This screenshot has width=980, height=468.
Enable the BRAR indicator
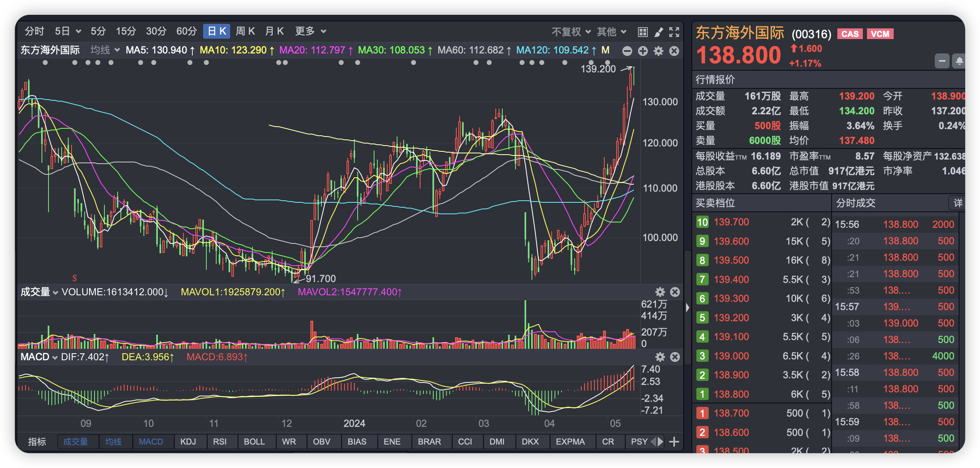point(429,442)
